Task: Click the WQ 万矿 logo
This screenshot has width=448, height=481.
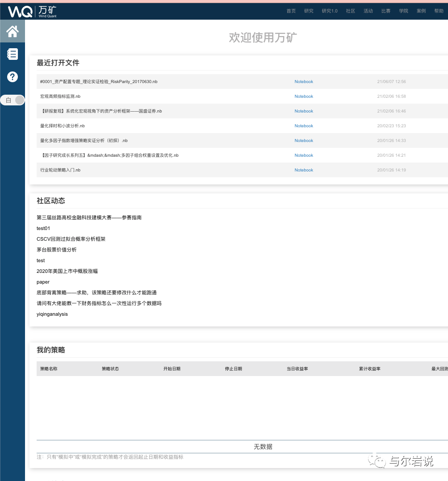Action: click(32, 11)
